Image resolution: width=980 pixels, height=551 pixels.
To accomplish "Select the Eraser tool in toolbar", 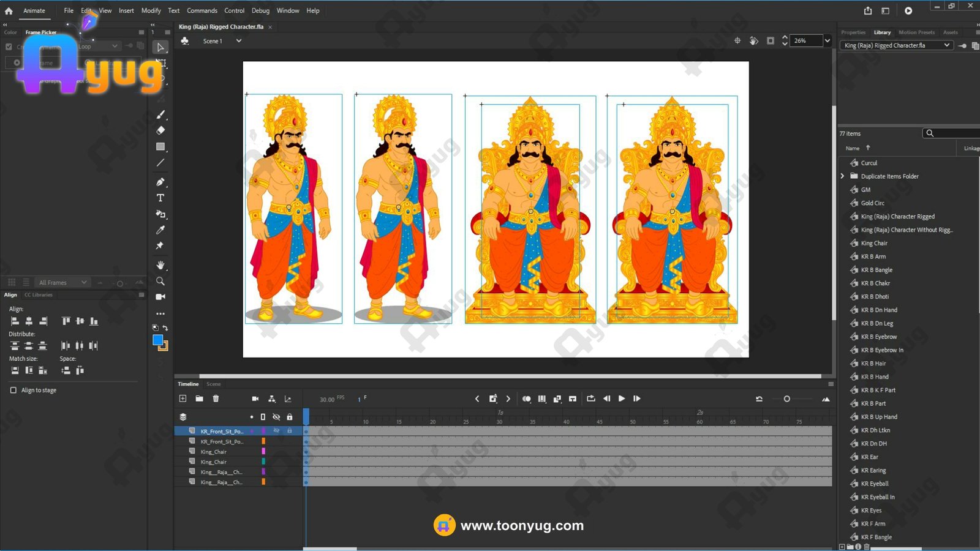I will pyautogui.click(x=160, y=130).
